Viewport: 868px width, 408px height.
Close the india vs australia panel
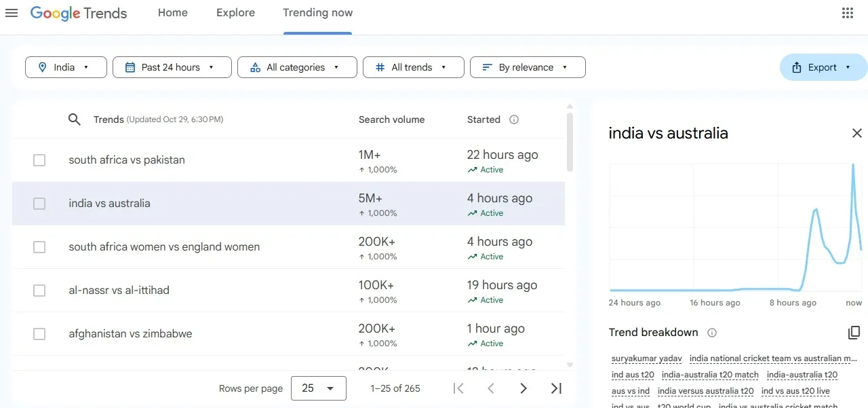click(x=856, y=133)
